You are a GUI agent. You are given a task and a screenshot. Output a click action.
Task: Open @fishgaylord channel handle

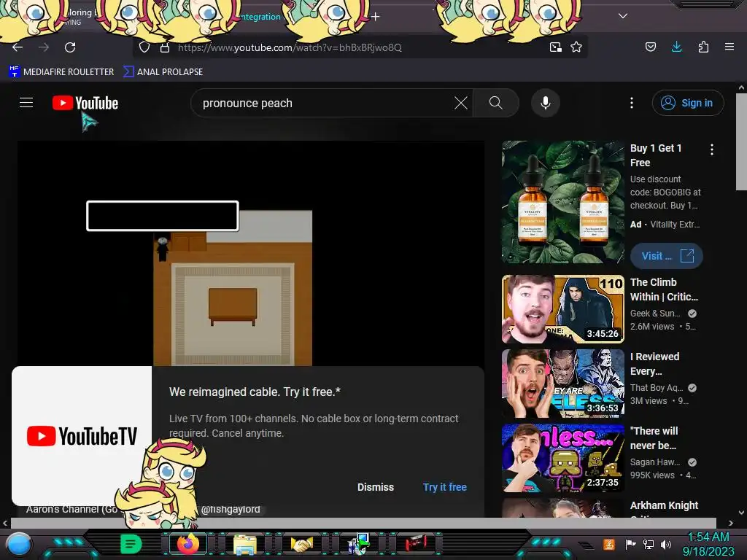pyautogui.click(x=231, y=509)
